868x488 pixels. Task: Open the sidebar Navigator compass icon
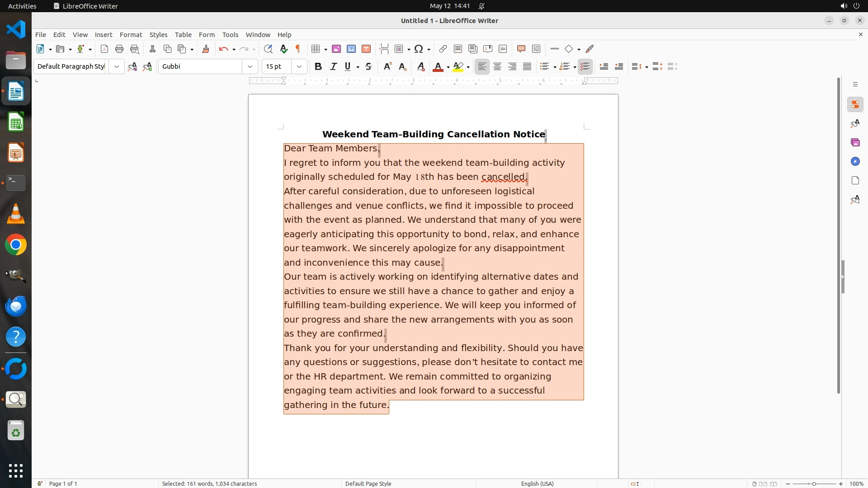tap(855, 161)
